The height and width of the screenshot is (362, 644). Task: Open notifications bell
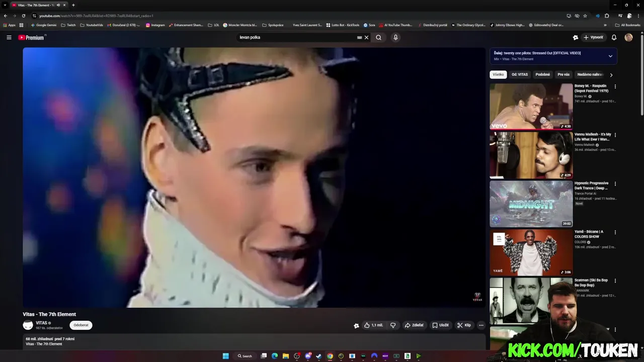(x=614, y=37)
